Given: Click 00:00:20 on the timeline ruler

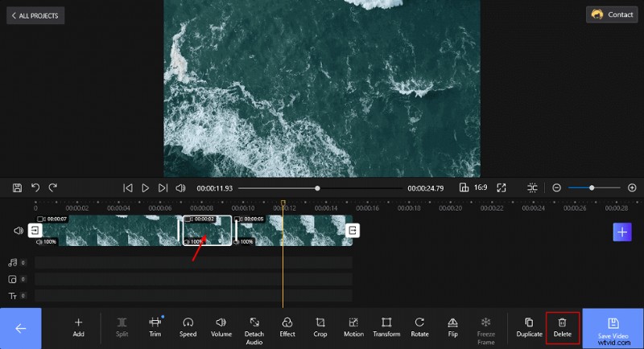Looking at the screenshot, I should pos(451,208).
